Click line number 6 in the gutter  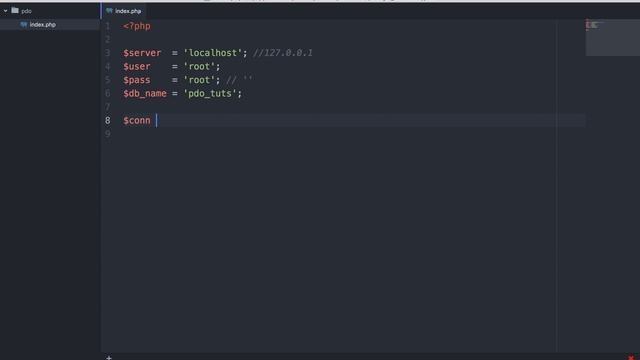pos(107,93)
